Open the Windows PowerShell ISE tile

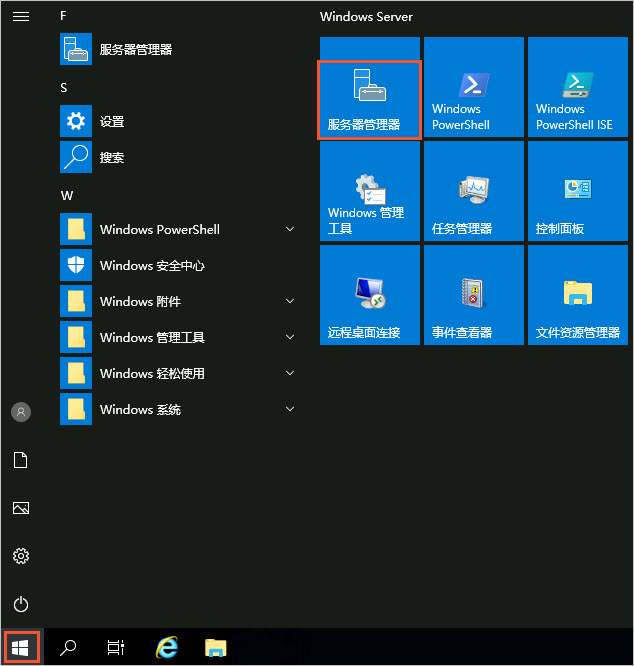coord(578,87)
